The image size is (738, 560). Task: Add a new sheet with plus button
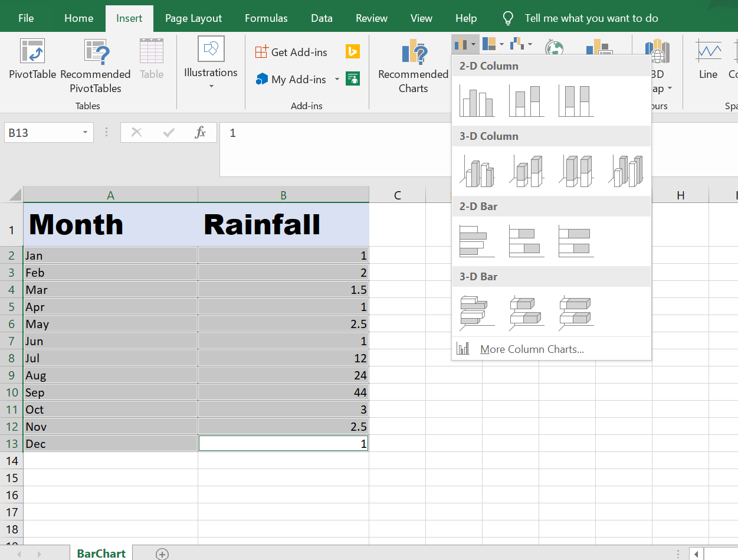162,554
